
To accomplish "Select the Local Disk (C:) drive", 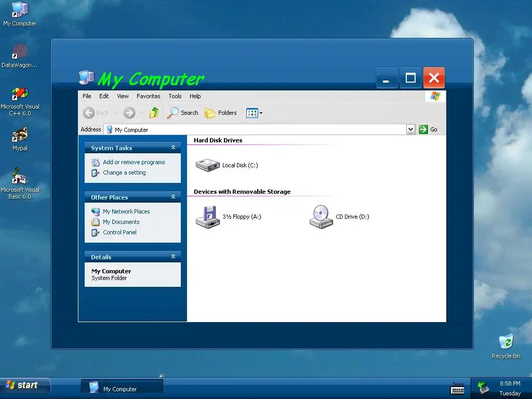I will click(x=227, y=165).
